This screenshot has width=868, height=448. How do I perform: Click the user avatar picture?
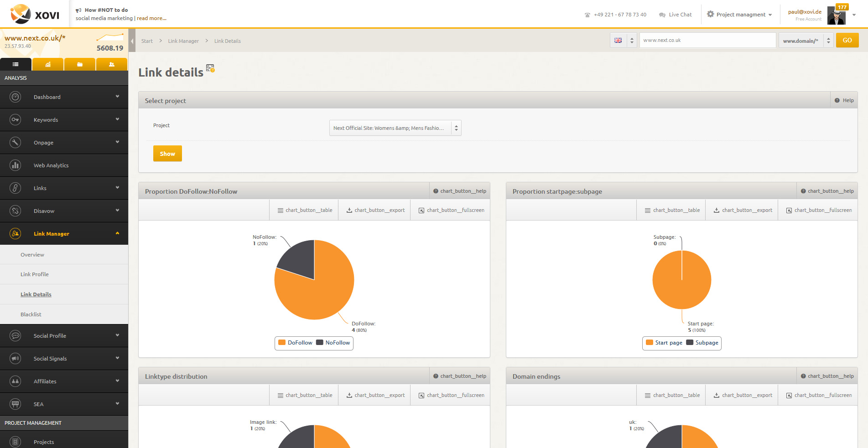(837, 15)
